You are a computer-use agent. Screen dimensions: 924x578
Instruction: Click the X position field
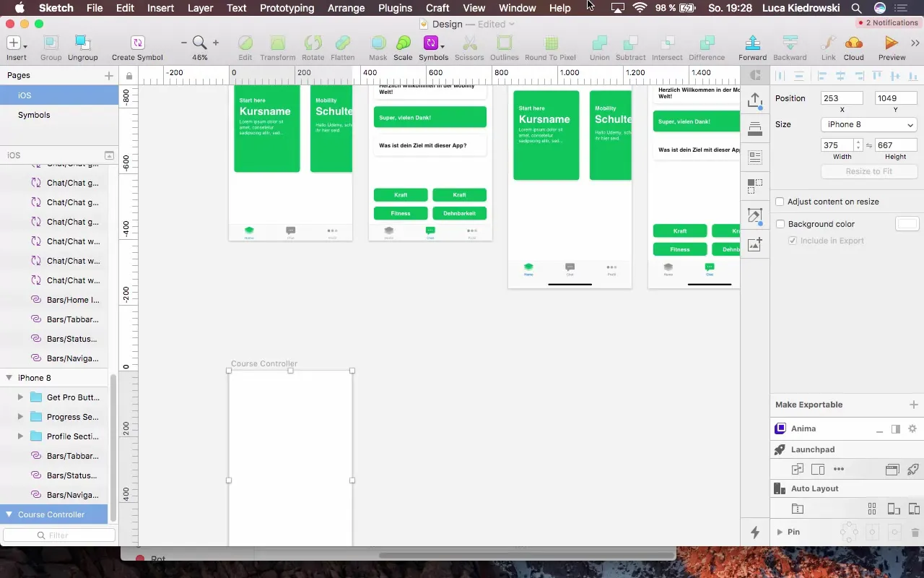842,98
